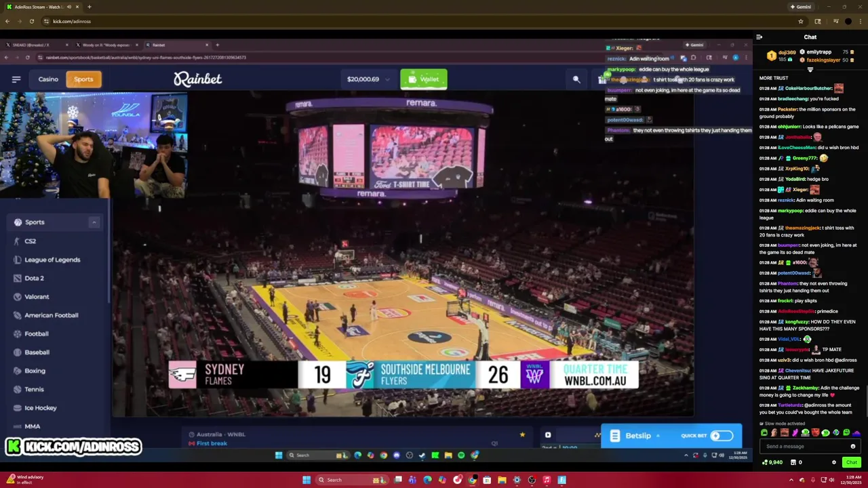868x488 pixels.
Task: Click the green Chat send button
Action: pyautogui.click(x=852, y=462)
